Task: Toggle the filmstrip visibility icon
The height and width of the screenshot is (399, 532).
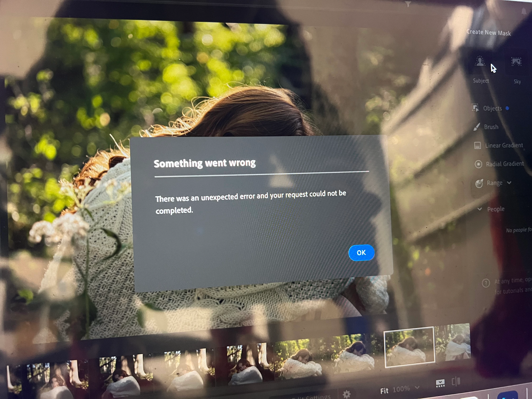Action: coord(440,383)
